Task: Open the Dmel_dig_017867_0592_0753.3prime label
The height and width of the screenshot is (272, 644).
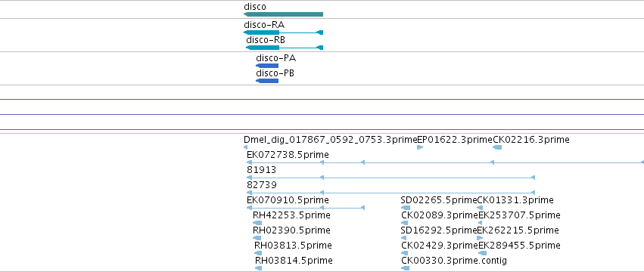Action: coord(330,140)
